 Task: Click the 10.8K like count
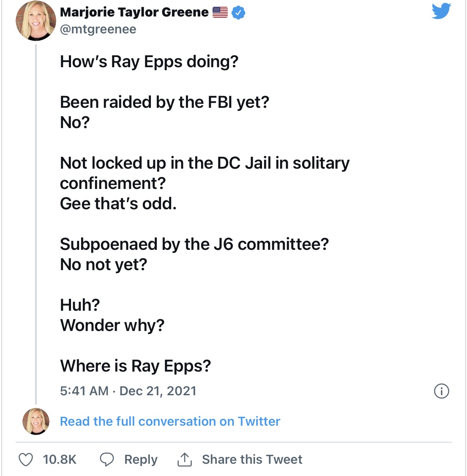click(x=60, y=460)
